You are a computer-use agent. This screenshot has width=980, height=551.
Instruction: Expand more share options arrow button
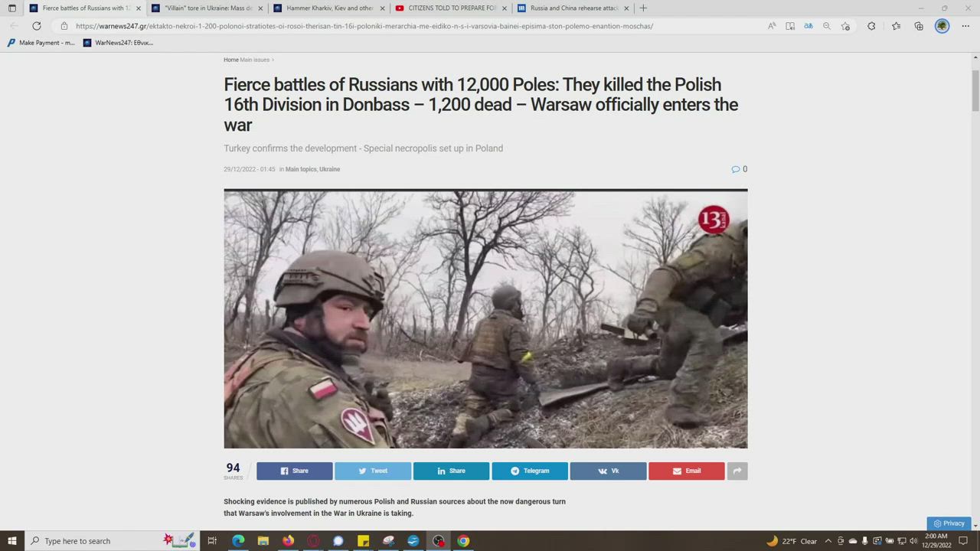(737, 471)
